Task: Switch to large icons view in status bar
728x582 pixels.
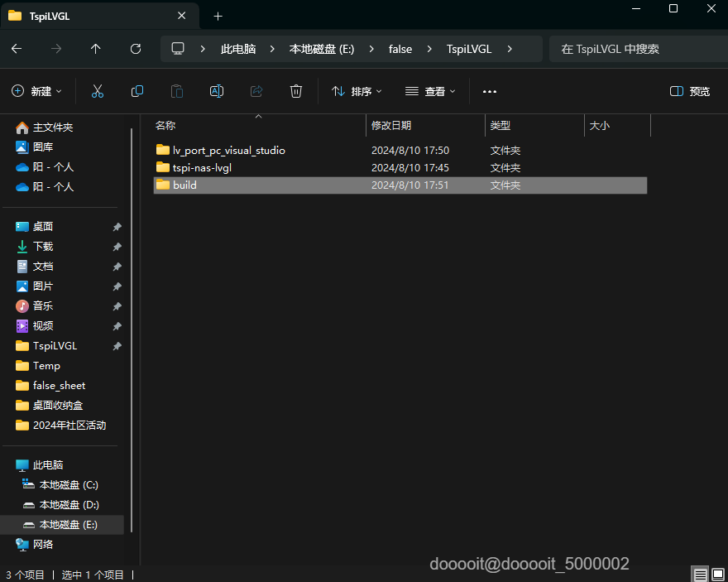Action: coord(717,574)
